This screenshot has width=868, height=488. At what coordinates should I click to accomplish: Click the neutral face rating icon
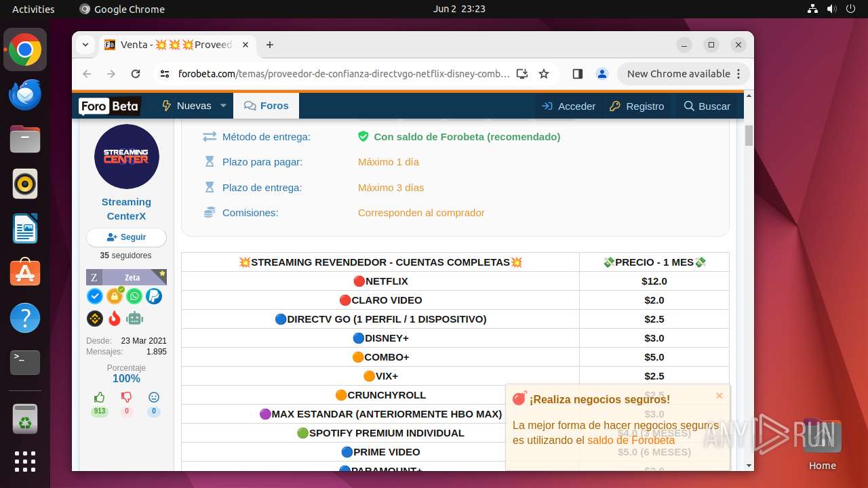click(x=154, y=397)
